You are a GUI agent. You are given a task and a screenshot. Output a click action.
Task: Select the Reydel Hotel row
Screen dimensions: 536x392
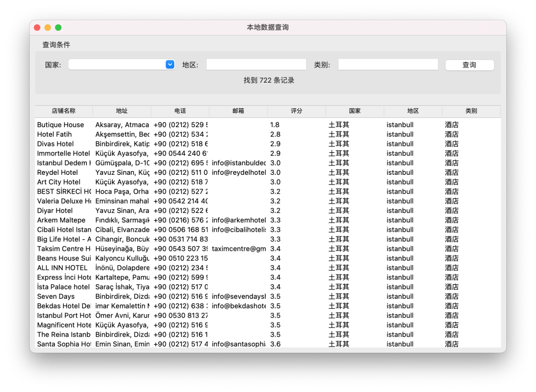[58, 173]
